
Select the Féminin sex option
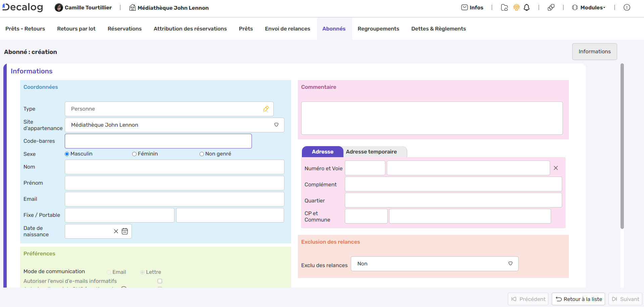(135, 154)
